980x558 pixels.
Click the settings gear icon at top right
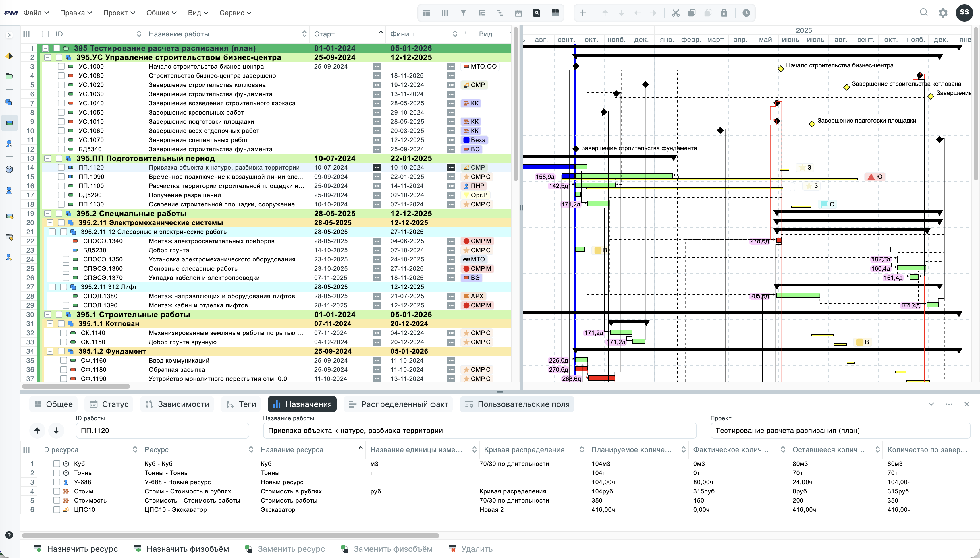(x=943, y=13)
